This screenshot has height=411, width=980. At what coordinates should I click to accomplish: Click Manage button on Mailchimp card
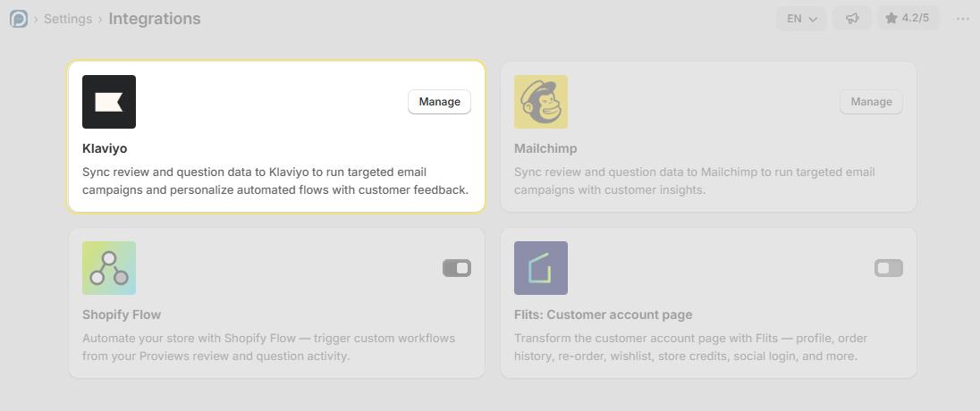(x=871, y=102)
